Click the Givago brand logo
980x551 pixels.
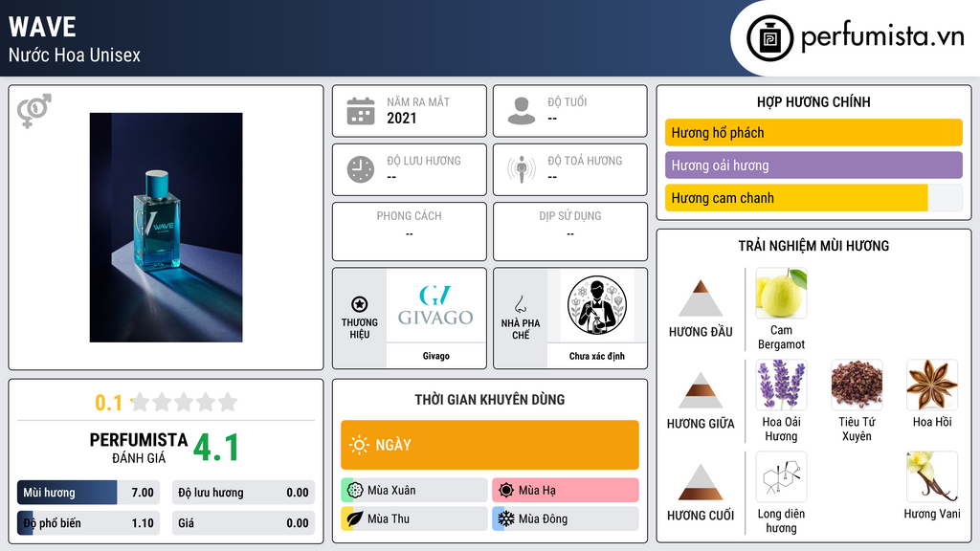click(435, 305)
